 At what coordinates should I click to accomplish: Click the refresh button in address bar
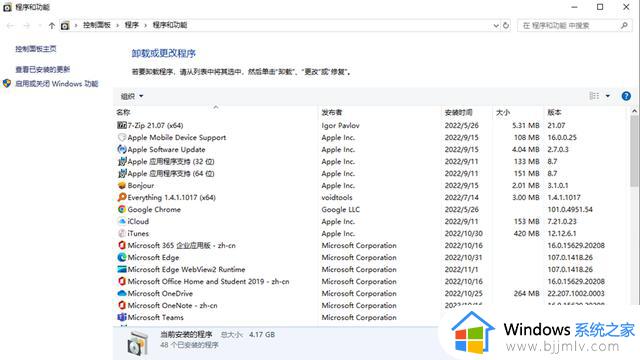point(506,25)
